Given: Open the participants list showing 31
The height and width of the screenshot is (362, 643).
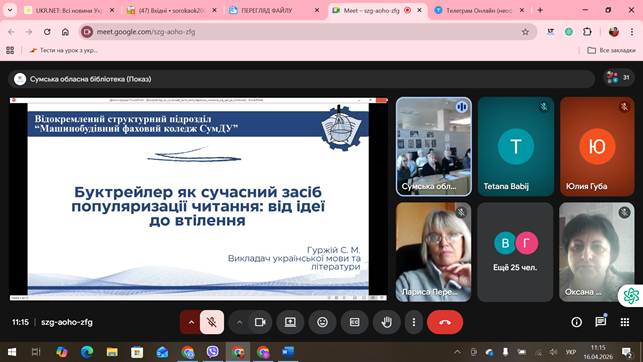Looking at the screenshot, I should pos(619,77).
